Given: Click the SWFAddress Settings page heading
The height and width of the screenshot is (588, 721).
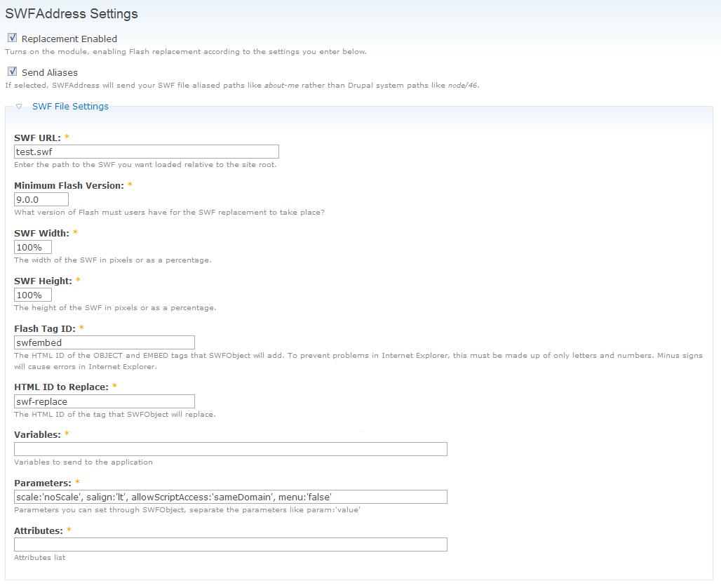Looking at the screenshot, I should pos(72,14).
